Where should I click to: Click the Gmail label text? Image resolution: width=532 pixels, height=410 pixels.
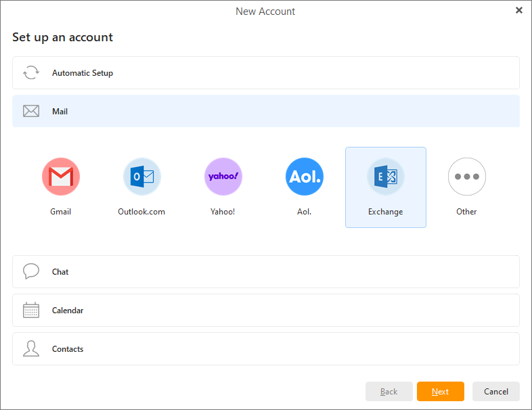click(x=61, y=212)
